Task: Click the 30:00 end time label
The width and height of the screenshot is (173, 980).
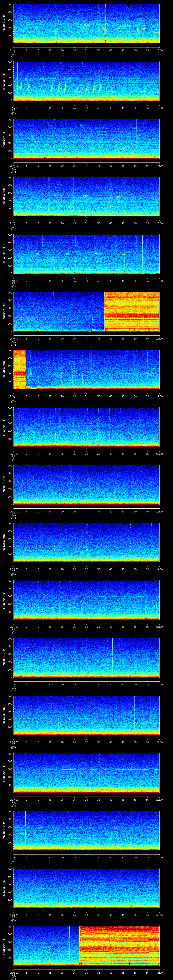Action: [160, 915]
